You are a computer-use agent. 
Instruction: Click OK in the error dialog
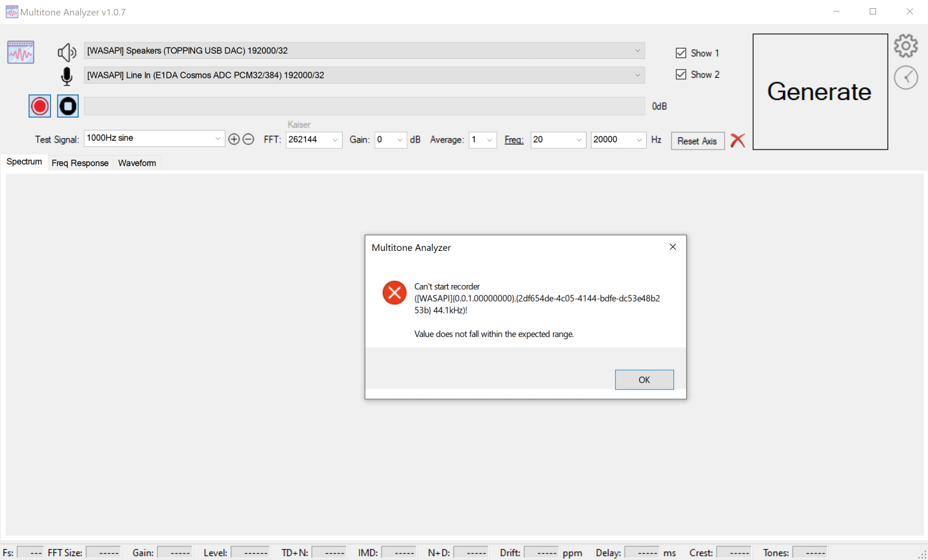[644, 379]
